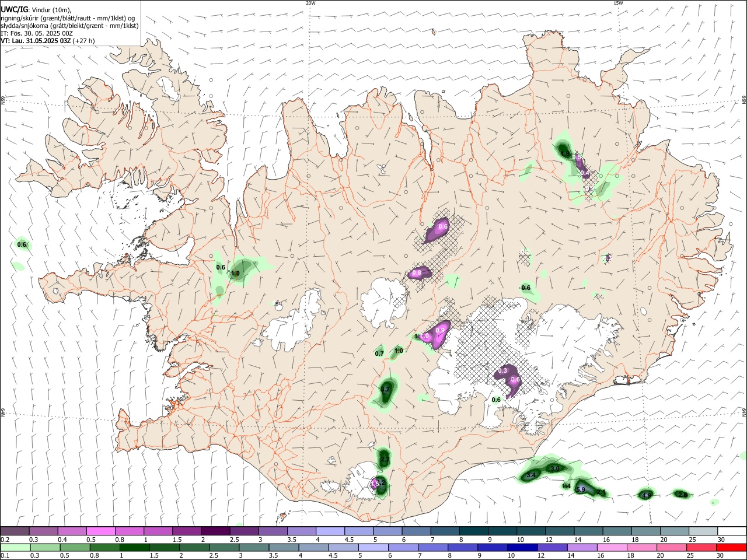
Task: Select the '0.7' green precipitation value
Action: [x=379, y=353]
